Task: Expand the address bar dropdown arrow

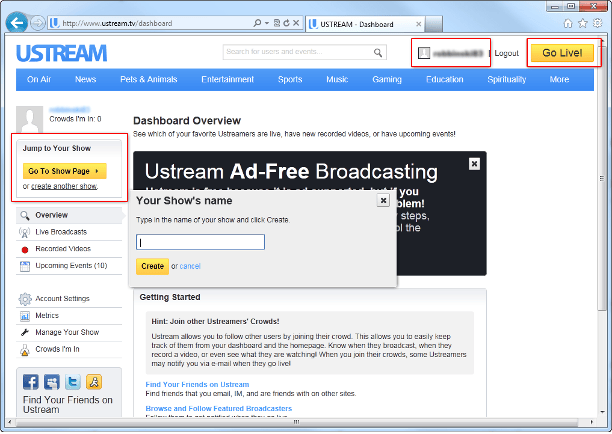Action: (x=267, y=23)
